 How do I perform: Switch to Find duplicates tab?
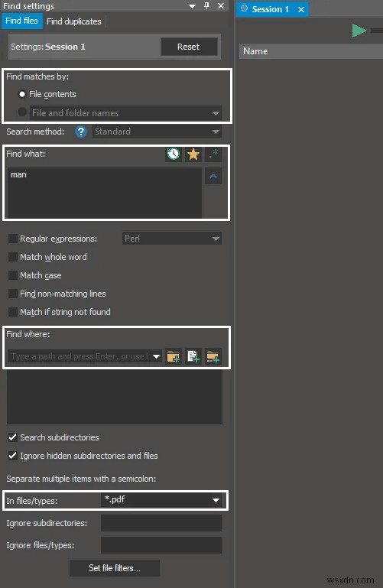[74, 21]
